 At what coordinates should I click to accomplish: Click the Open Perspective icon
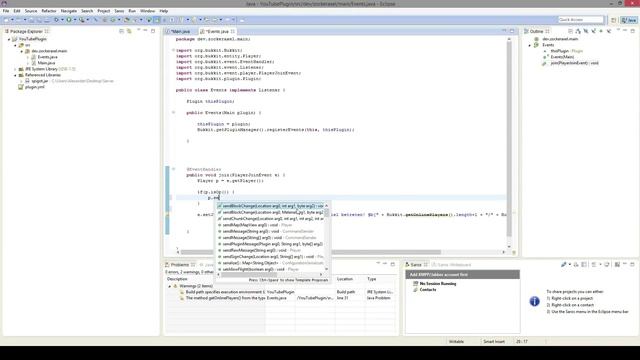[613, 20]
